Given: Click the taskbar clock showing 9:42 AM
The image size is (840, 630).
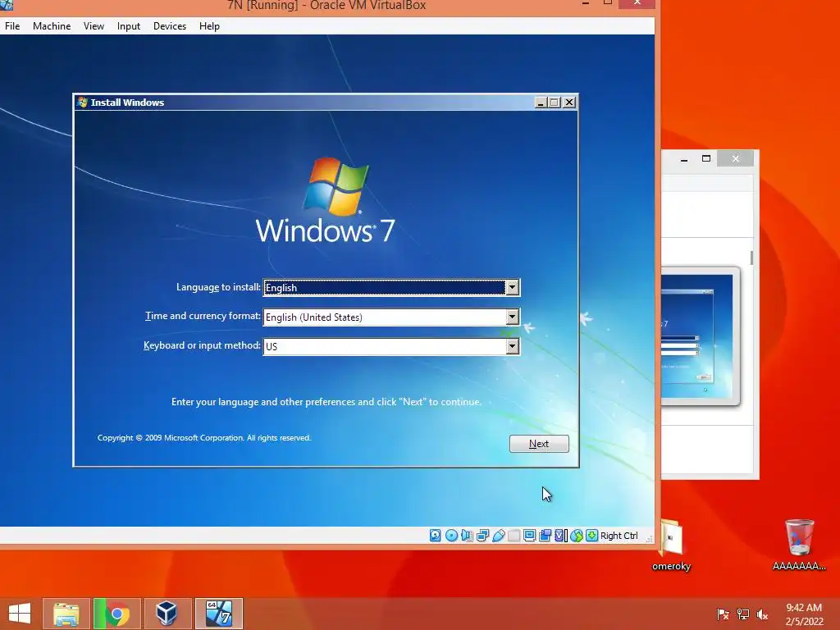Looking at the screenshot, I should coord(804,614).
